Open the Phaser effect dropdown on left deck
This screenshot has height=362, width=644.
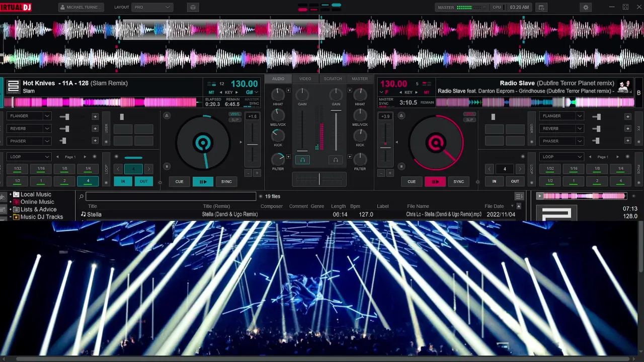(29, 141)
